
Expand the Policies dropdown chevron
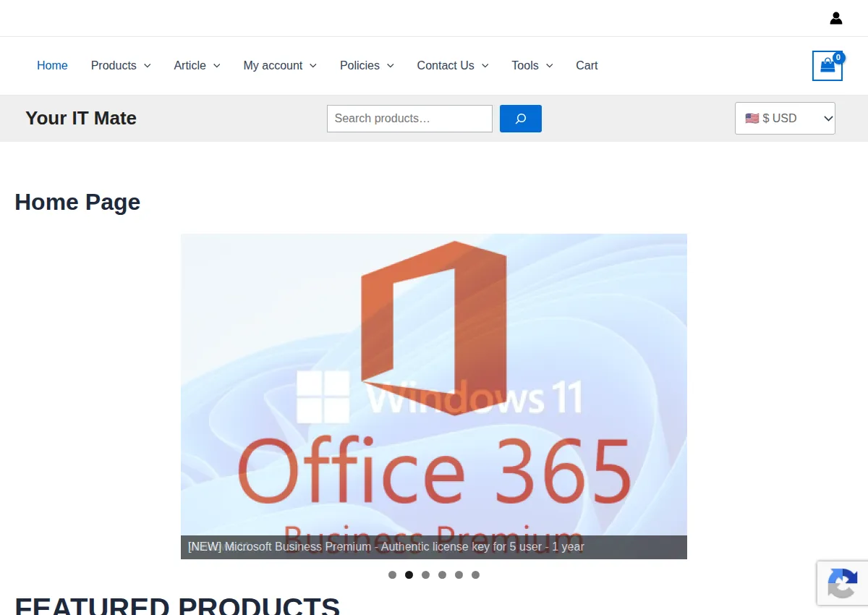(391, 66)
